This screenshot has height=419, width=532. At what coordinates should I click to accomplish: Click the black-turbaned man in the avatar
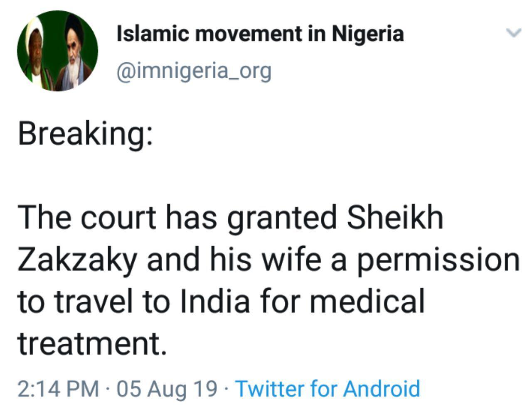(x=73, y=52)
